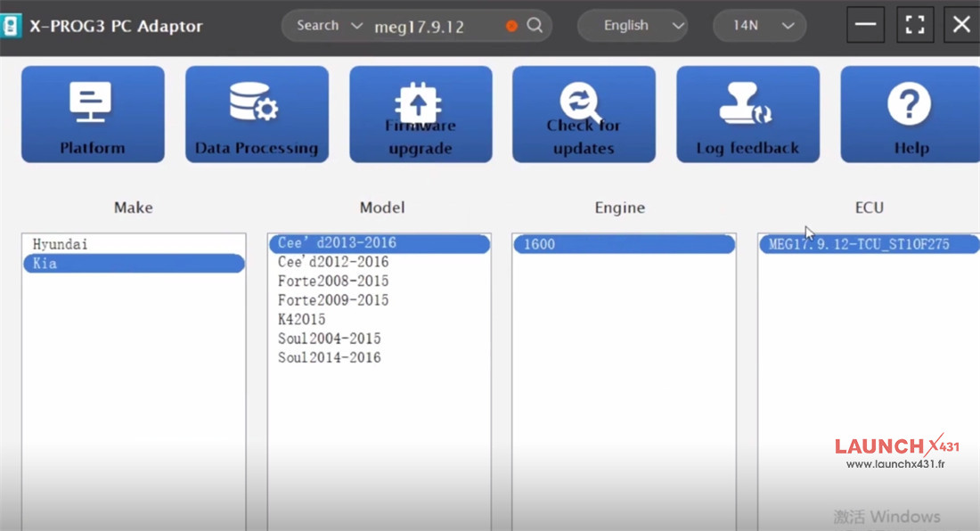Screen dimensions: 980x531
Task: Open the Platform tile
Action: 93,114
